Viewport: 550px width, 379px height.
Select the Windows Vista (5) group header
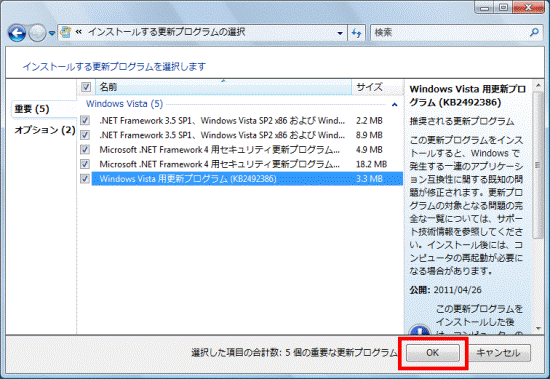125,104
